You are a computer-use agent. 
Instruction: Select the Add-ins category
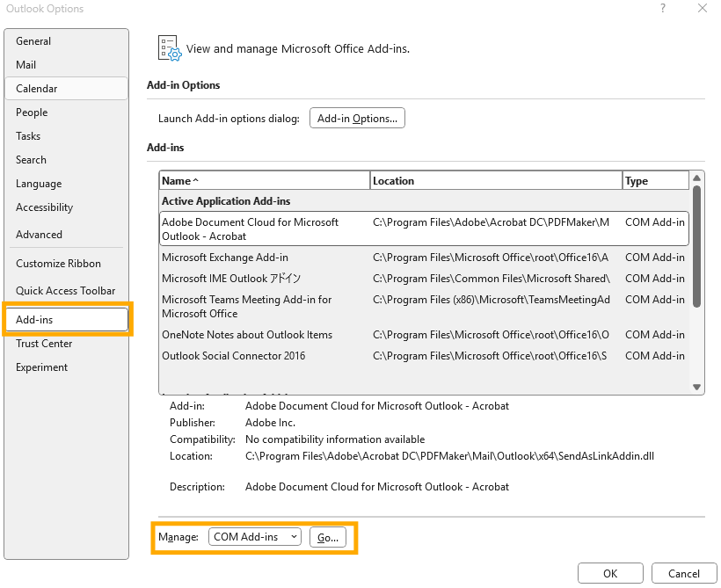pos(66,320)
